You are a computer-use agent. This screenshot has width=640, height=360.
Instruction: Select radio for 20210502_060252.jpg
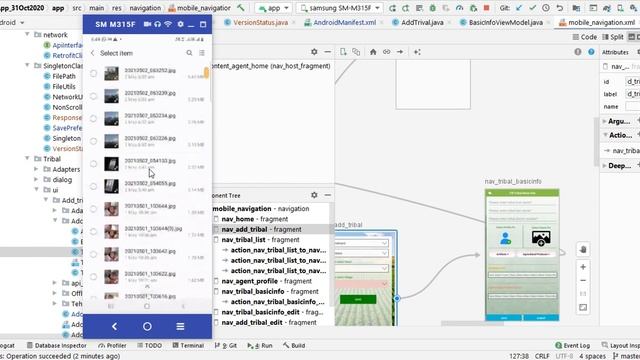click(93, 73)
